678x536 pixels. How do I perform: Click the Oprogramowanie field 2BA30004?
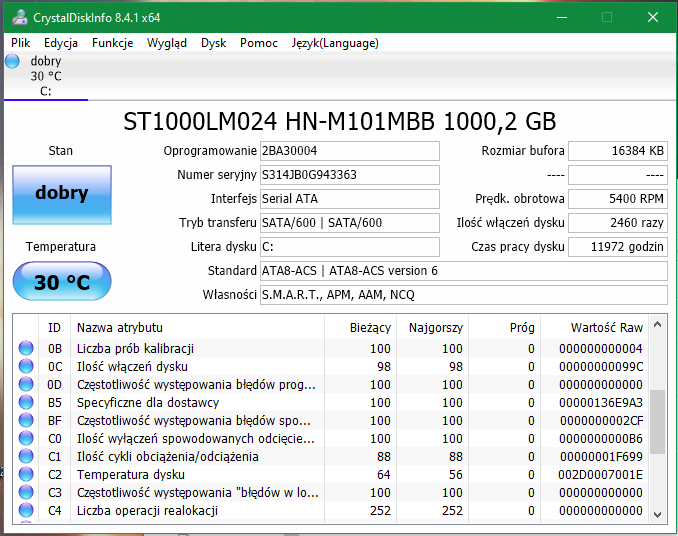[x=350, y=151]
